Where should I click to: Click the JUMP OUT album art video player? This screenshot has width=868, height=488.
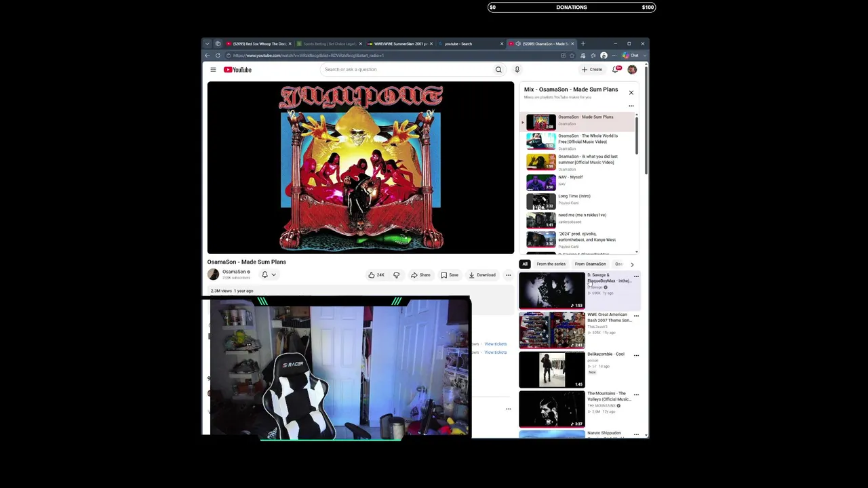(x=361, y=167)
